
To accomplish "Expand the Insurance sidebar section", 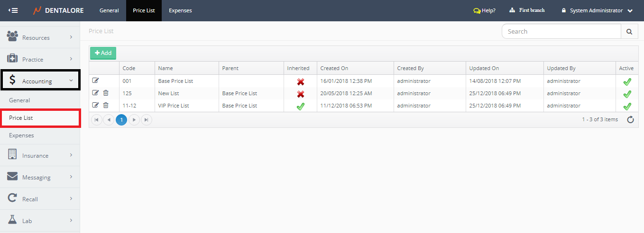I will coord(40,155).
